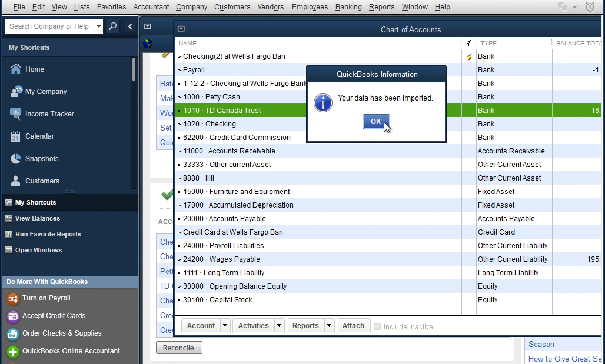This screenshot has width=605, height=364.
Task: Open the dropdown arrow beside chat icon
Action: (x=574, y=7)
